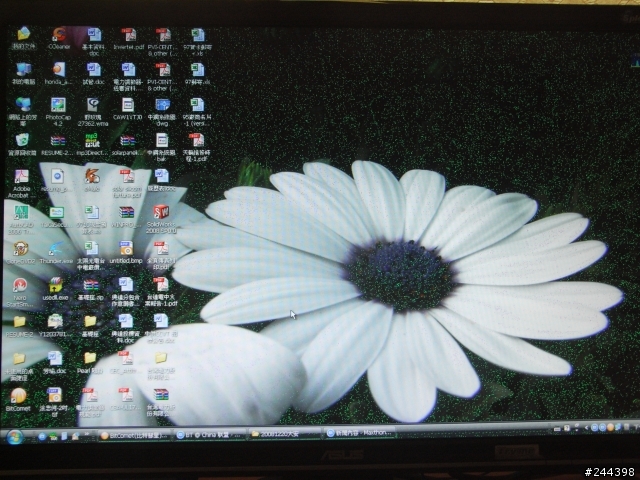Image resolution: width=640 pixels, height=480 pixels.
Task: Open the CCleaner desktop shortcut
Action: (x=59, y=38)
